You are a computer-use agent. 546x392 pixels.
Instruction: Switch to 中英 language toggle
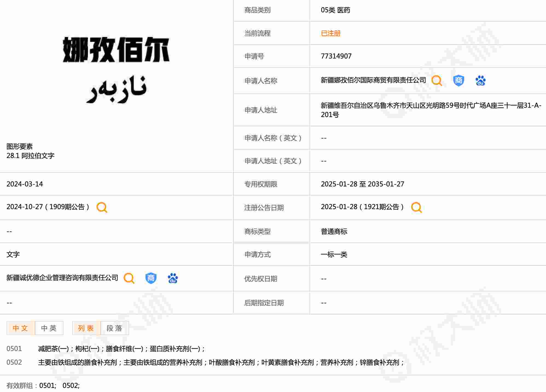pyautogui.click(x=49, y=328)
